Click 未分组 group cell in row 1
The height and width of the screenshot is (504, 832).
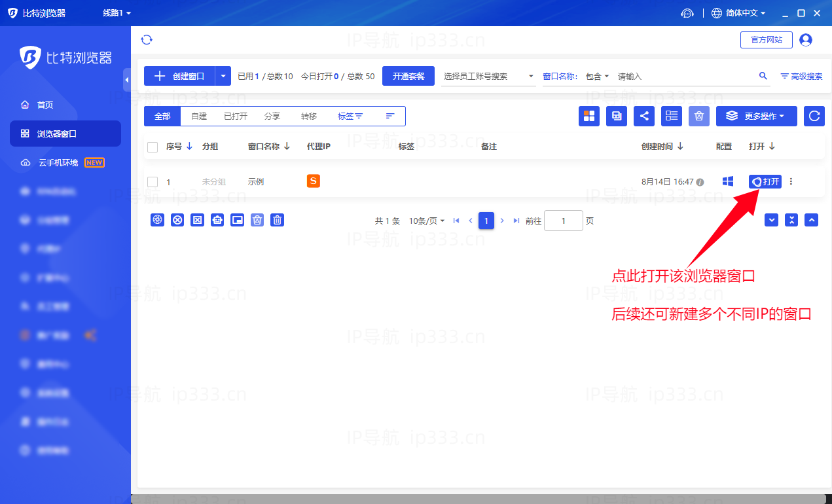213,182
